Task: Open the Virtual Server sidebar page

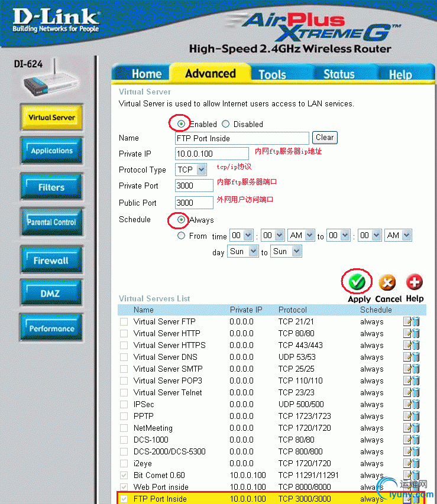Action: [x=51, y=118]
